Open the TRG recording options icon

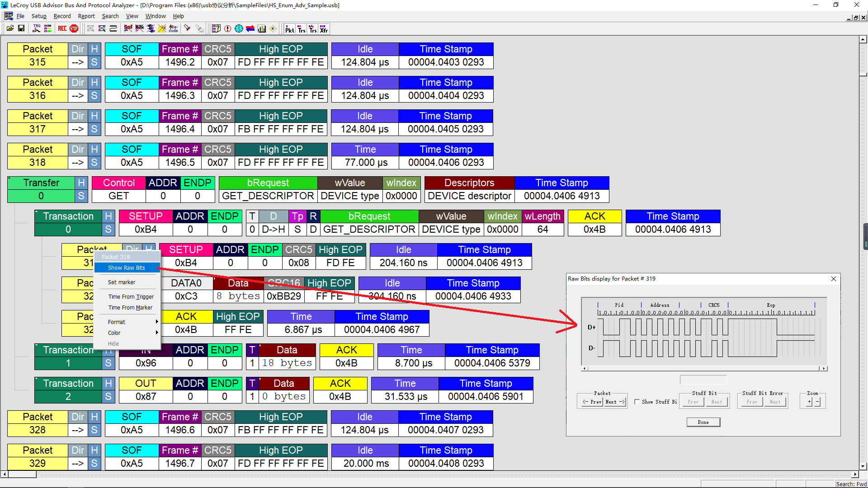(x=37, y=29)
